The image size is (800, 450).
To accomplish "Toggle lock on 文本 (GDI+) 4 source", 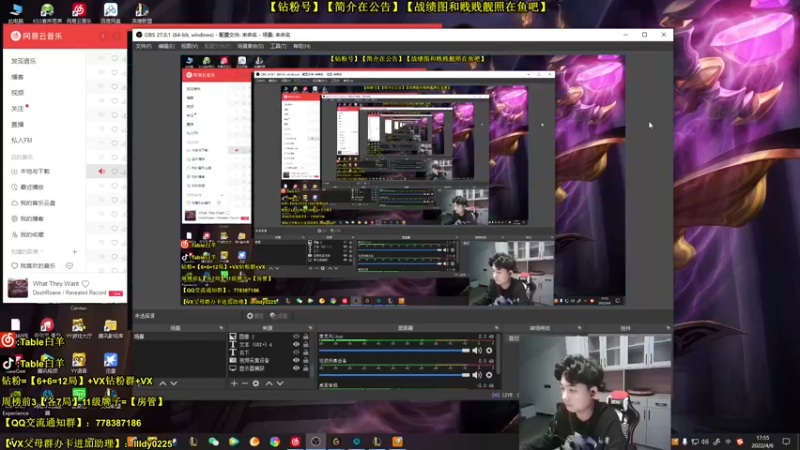I will point(306,344).
